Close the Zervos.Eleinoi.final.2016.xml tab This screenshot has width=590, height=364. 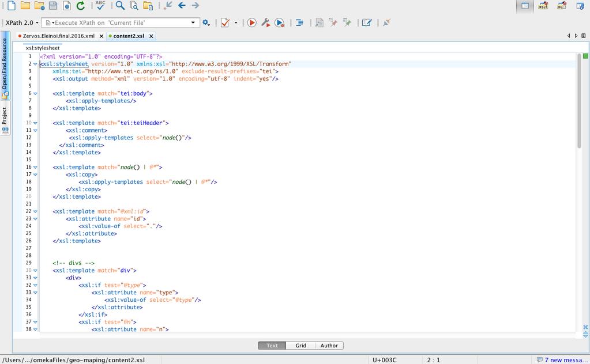tap(102, 36)
